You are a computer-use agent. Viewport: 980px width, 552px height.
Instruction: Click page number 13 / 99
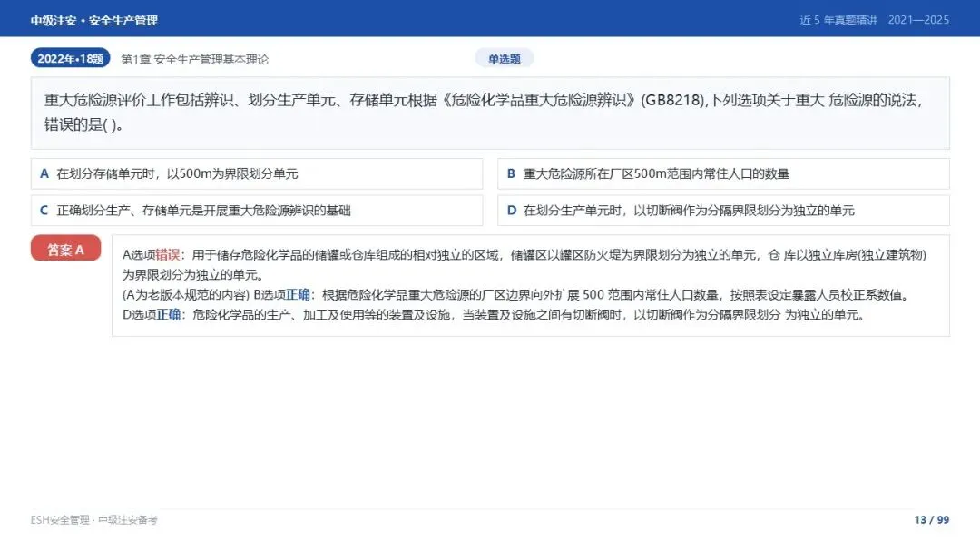tap(931, 520)
